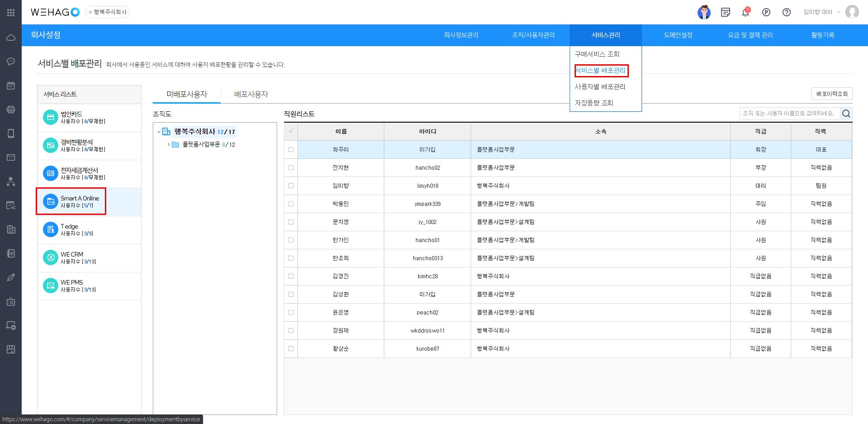This screenshot has height=424, width=868.
Task: Click the search magnifier icon
Action: [x=846, y=114]
